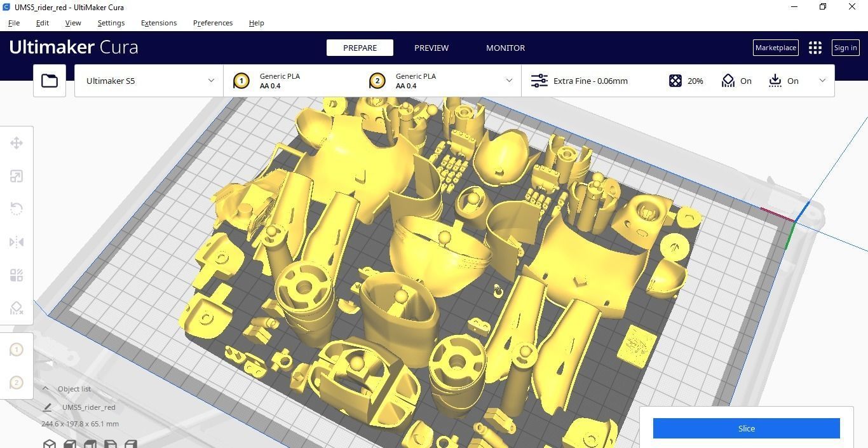Open the File menu
The width and height of the screenshot is (868, 448).
point(14,23)
